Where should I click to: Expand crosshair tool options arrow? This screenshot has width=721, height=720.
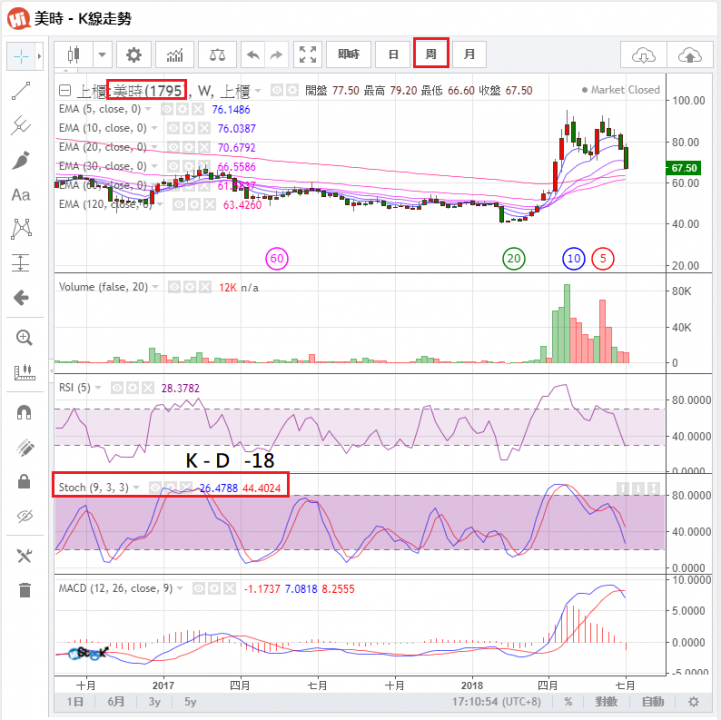pyautogui.click(x=40, y=57)
